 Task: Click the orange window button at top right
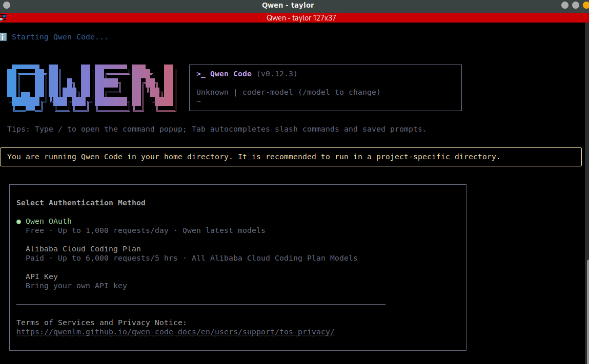coord(585,5)
